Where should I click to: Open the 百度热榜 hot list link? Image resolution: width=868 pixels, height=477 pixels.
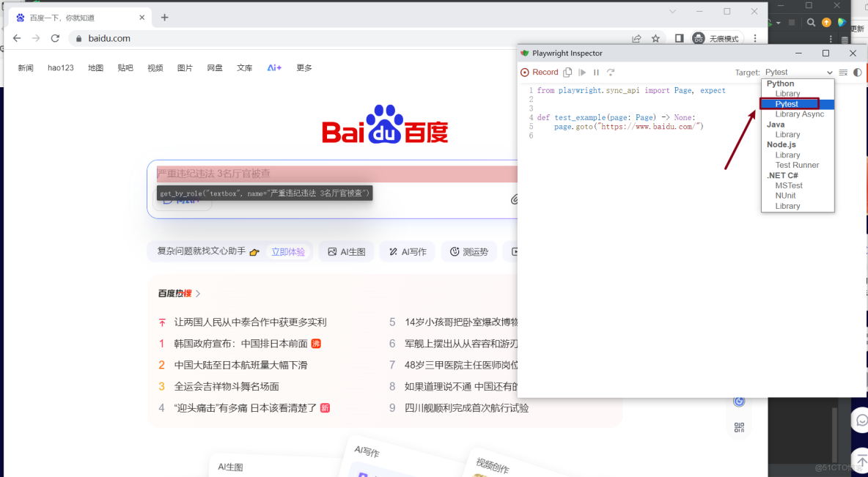[174, 292]
